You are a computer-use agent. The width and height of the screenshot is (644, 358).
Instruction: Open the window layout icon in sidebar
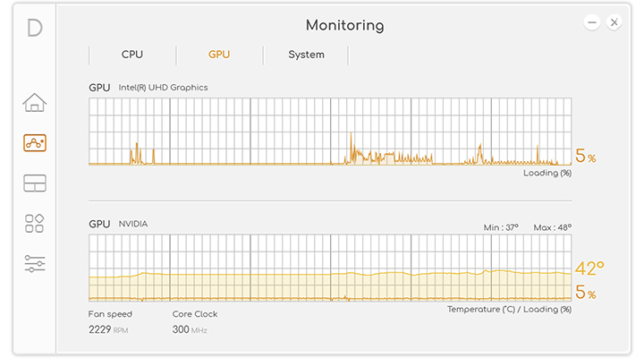[34, 183]
